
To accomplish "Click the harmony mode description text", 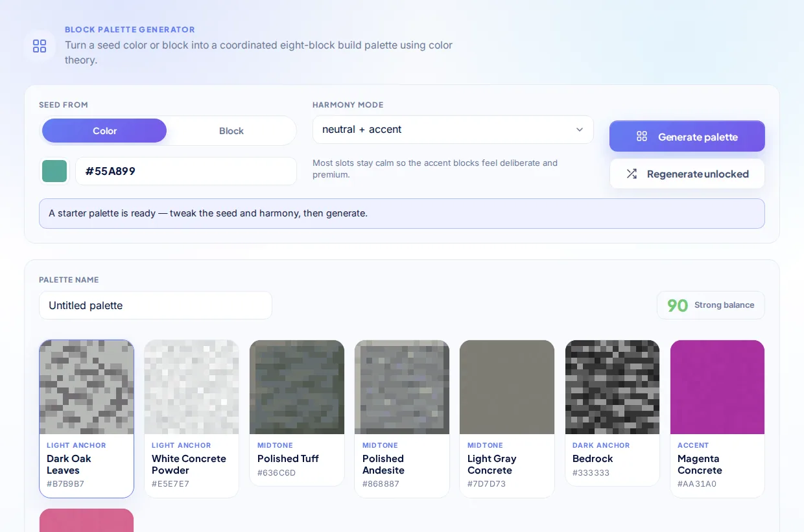I will (435, 169).
